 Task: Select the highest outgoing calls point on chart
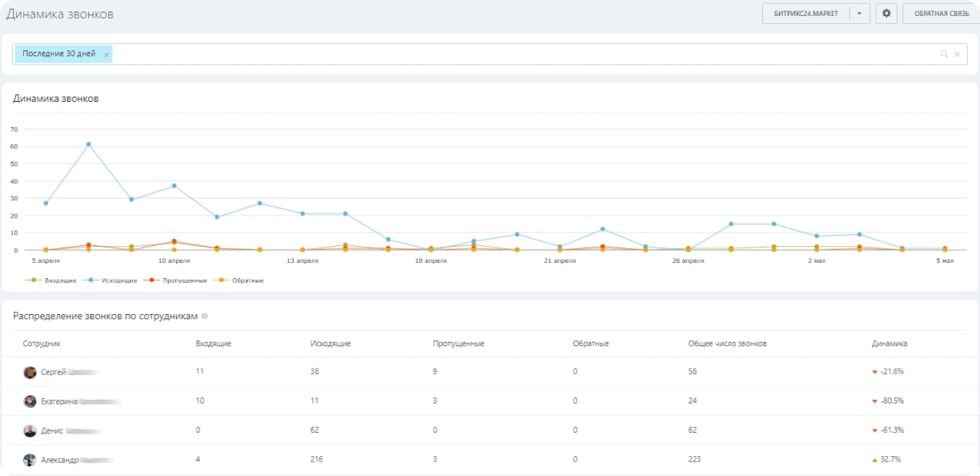[x=88, y=144]
